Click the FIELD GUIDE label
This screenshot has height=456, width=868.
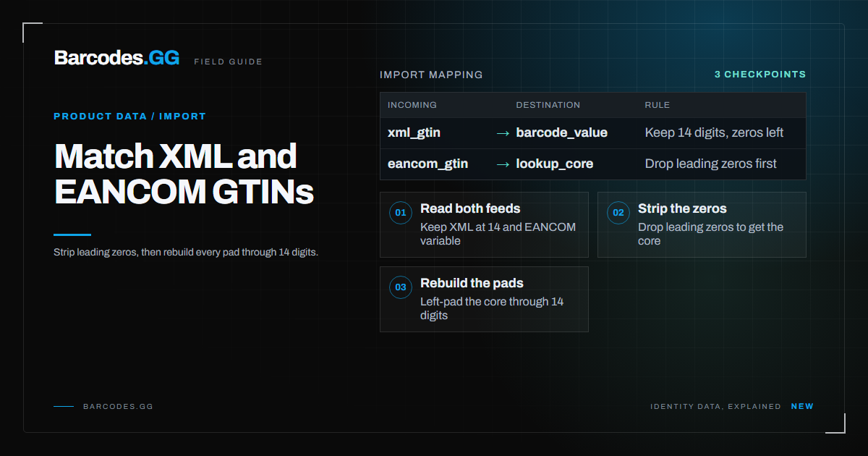(x=228, y=62)
